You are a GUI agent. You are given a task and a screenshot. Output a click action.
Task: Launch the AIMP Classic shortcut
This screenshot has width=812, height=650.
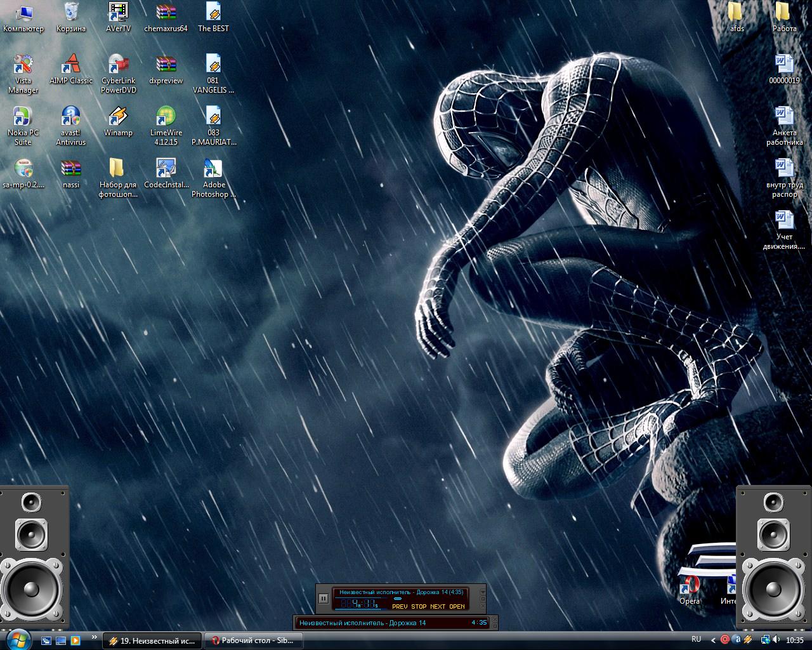pyautogui.click(x=71, y=69)
